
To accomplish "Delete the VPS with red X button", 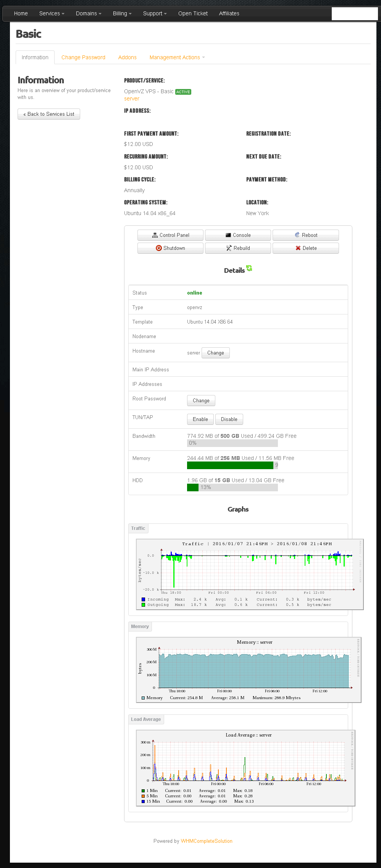I will (x=305, y=248).
